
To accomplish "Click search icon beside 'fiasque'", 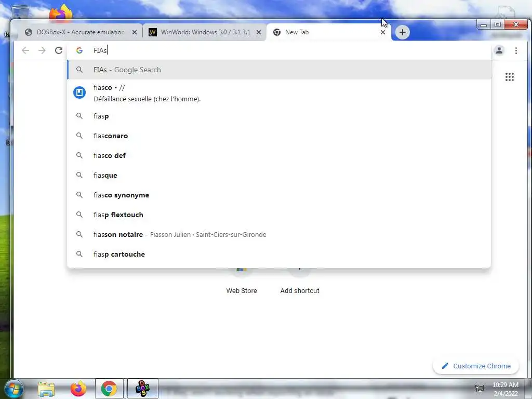I will [x=79, y=175].
